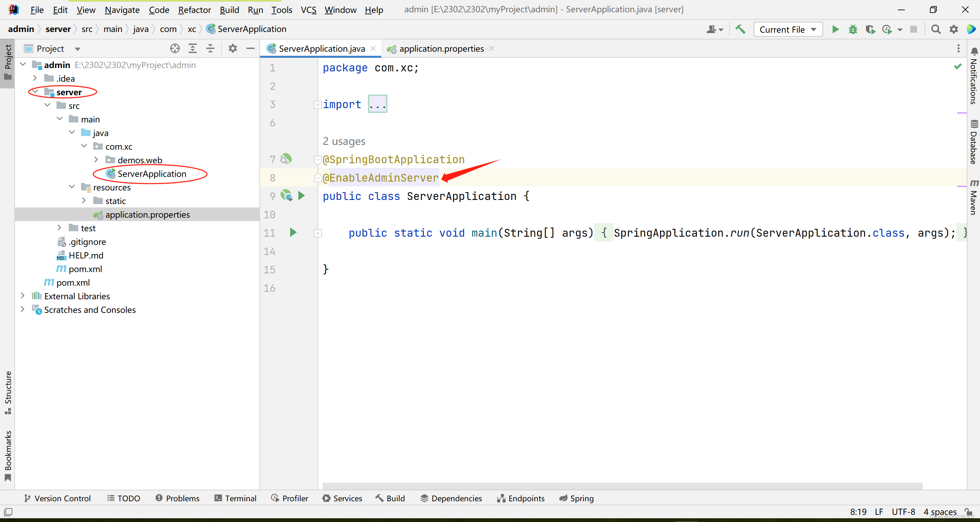Toggle the Database tool window
The width and height of the screenshot is (980, 522).
click(x=974, y=142)
